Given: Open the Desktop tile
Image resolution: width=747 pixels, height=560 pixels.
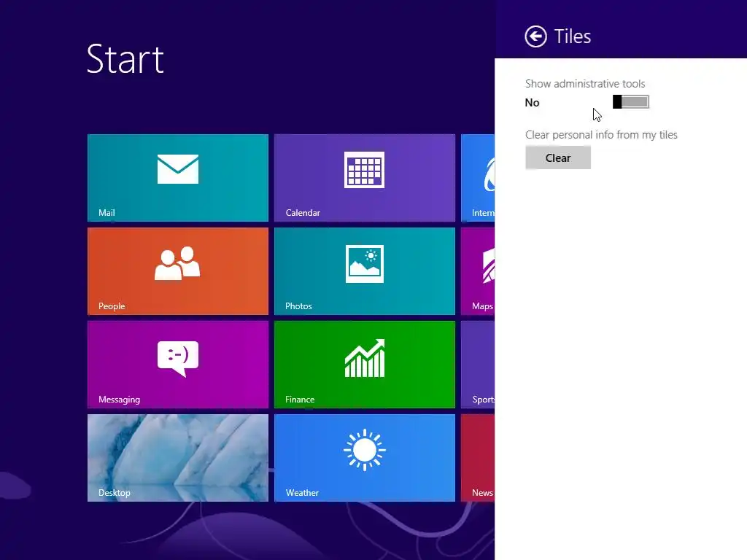Looking at the screenshot, I should [178, 458].
